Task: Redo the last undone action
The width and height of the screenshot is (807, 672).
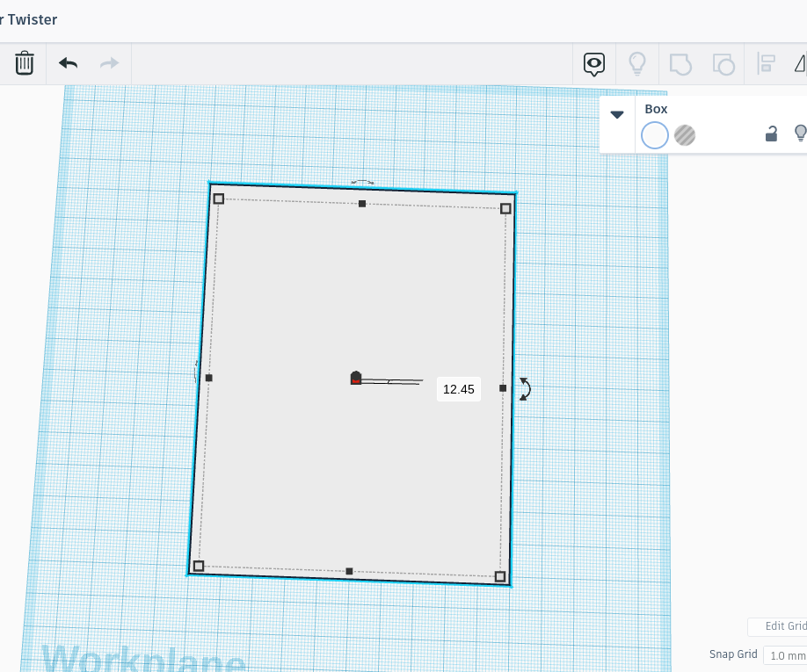Action: [x=109, y=63]
